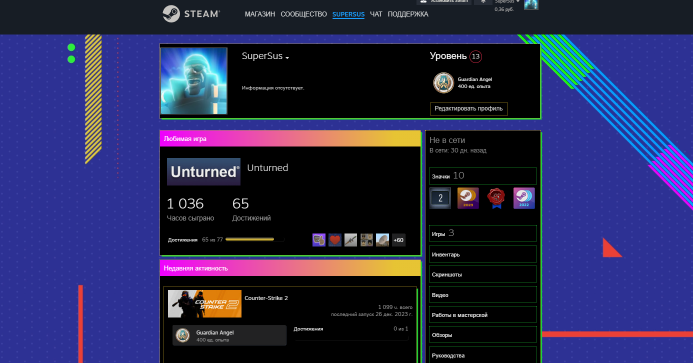The image size is (693, 363).
Task: Show the +60 more achievements tile
Action: [399, 240]
